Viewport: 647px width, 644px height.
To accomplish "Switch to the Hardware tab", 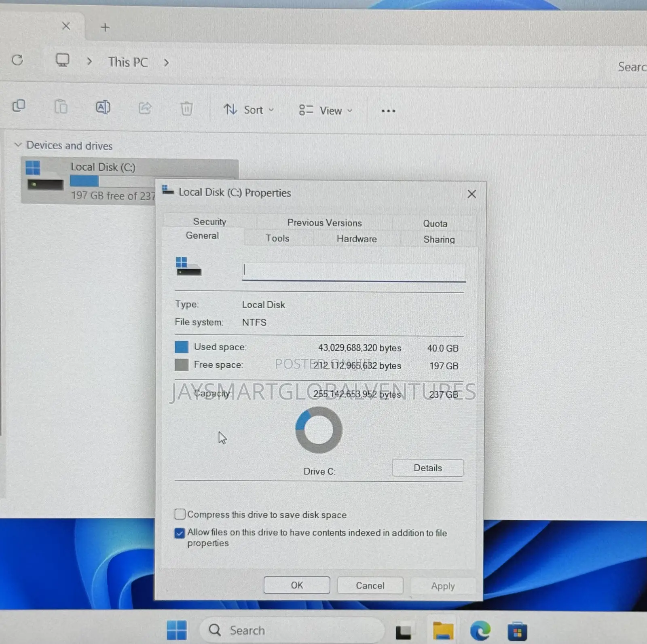I will [357, 239].
